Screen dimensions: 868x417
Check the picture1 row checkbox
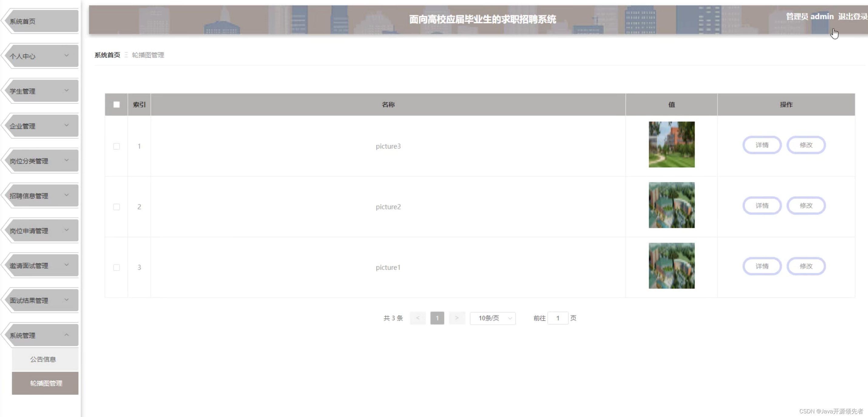tap(117, 268)
